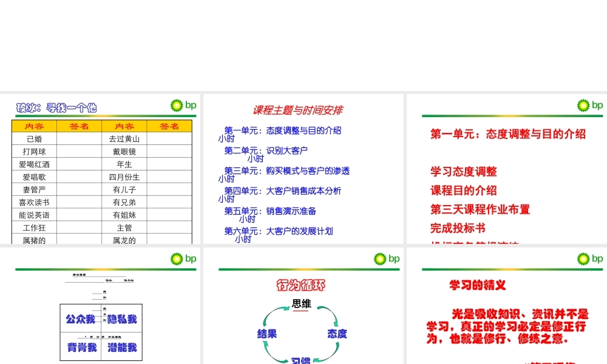Click line 第四单元:大客户销售成本分析
The image size is (607, 364).
coord(283,190)
